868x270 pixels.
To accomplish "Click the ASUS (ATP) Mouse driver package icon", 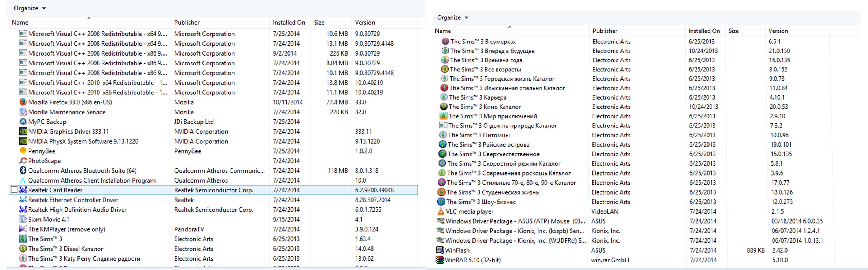I will (440, 221).
